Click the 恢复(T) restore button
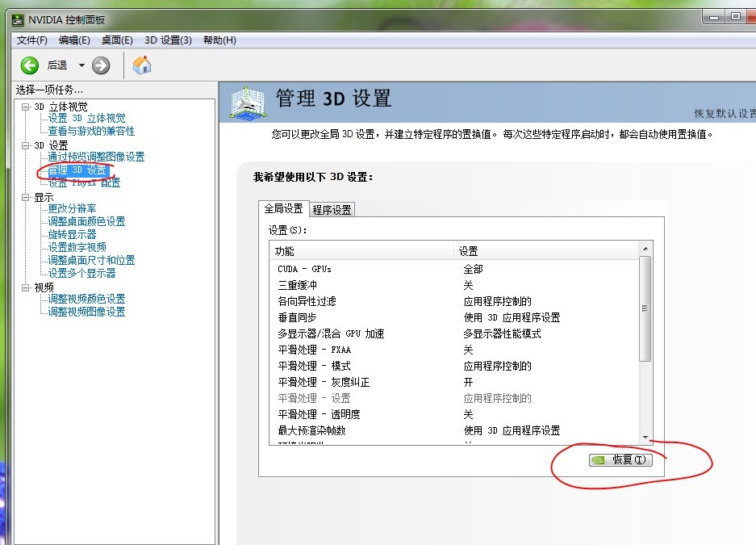 [x=620, y=459]
